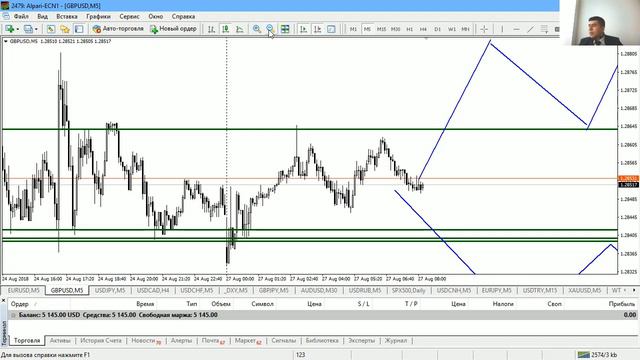Open the Вставка menu
Screen dimensions: 640x360
[x=67, y=16]
